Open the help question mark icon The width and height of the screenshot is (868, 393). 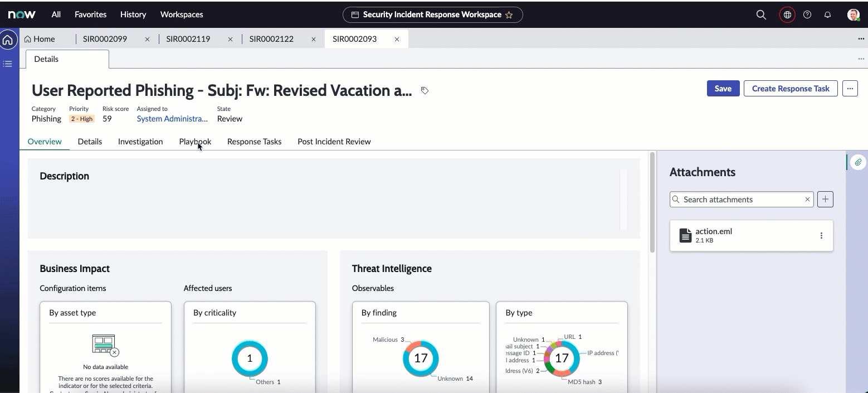[807, 15]
